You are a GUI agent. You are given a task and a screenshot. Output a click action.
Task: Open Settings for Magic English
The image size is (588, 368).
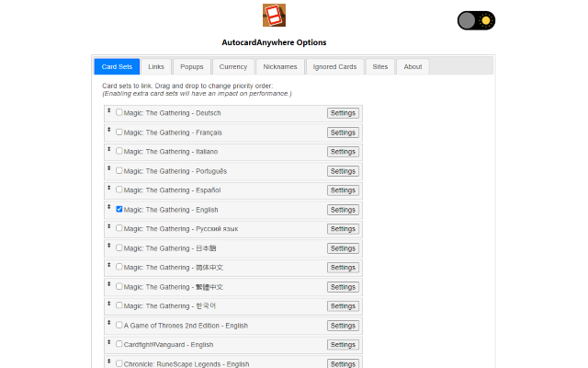point(343,210)
